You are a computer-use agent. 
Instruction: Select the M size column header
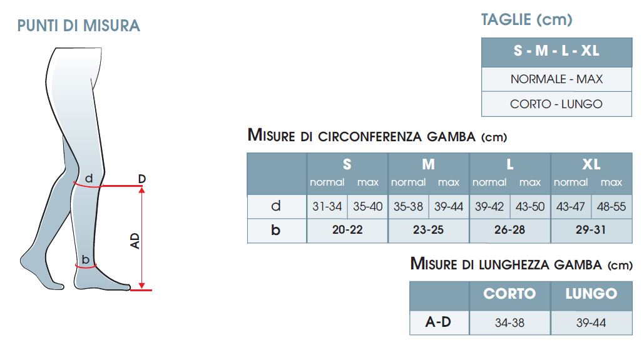tap(429, 165)
